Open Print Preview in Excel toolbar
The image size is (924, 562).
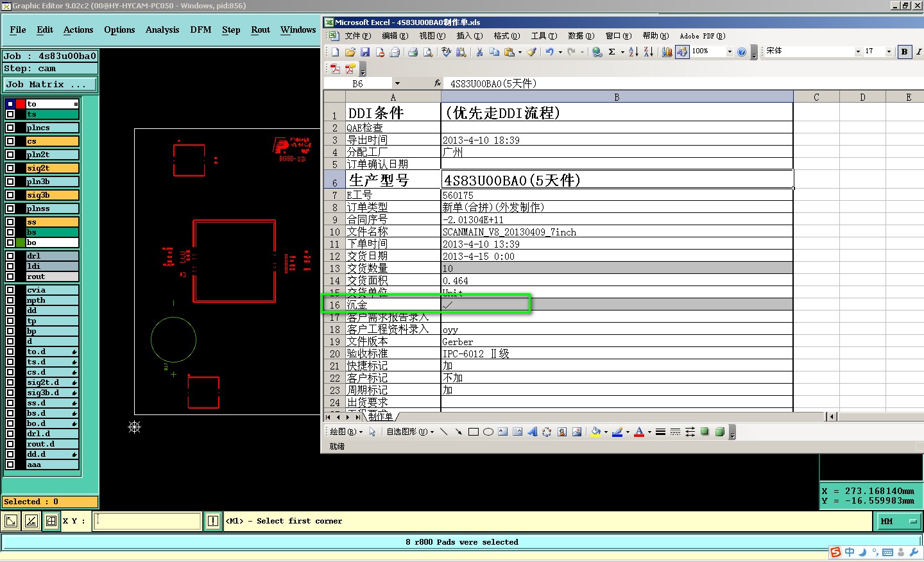point(428,52)
